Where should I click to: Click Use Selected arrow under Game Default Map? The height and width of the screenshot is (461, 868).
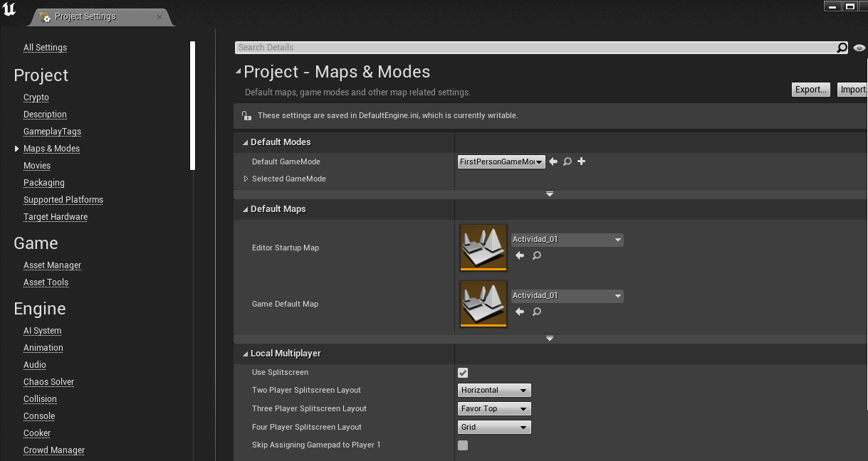(x=520, y=312)
